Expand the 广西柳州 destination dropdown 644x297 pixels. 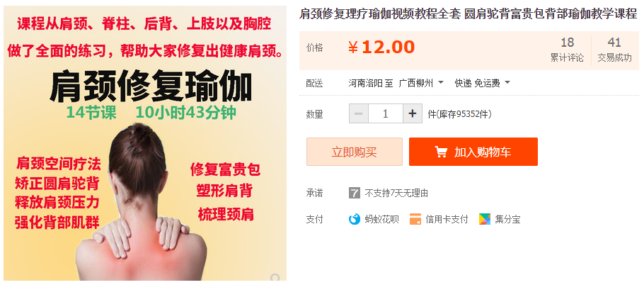coord(421,83)
